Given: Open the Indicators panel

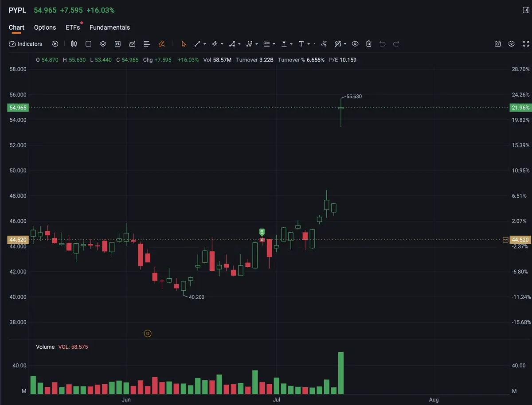Looking at the screenshot, I should [x=26, y=44].
